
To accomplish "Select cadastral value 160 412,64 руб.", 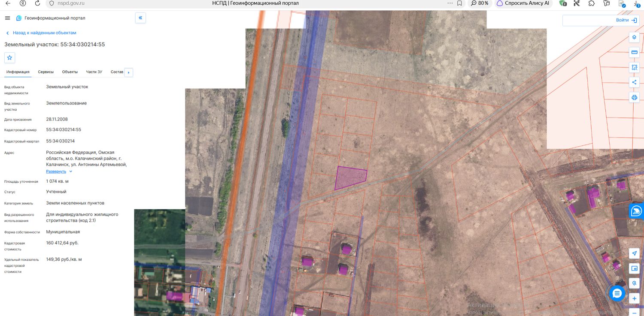I will tap(62, 243).
